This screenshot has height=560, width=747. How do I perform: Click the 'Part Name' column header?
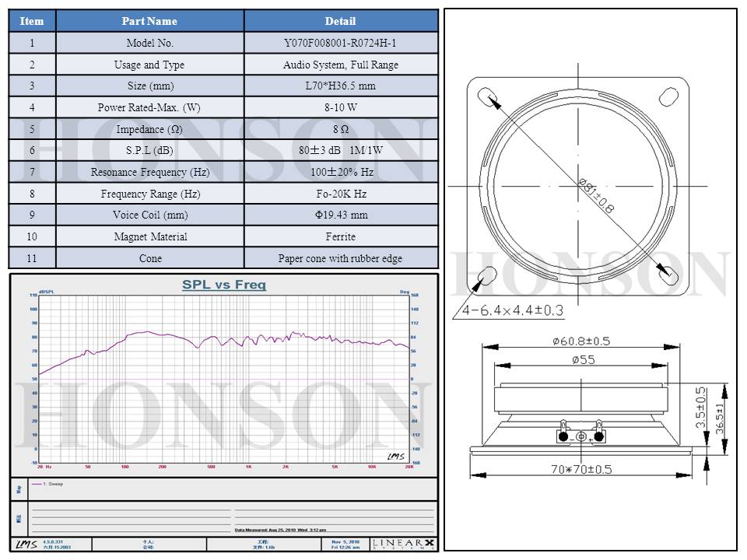click(x=149, y=21)
